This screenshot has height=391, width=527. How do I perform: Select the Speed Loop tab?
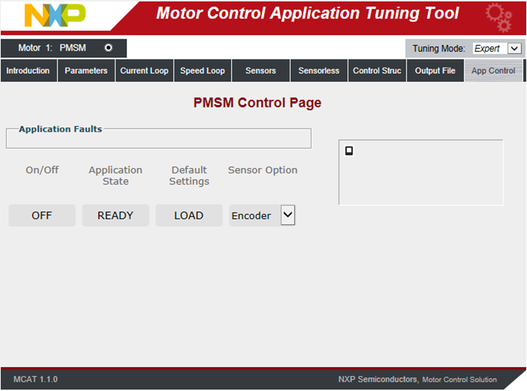pyautogui.click(x=202, y=71)
